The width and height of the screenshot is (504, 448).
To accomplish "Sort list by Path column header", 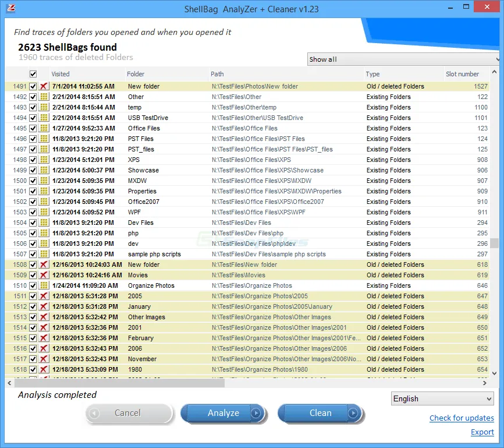I will click(286, 74).
